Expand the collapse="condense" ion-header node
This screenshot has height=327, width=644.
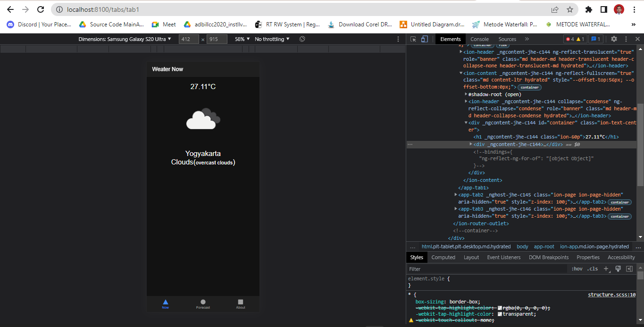[466, 101]
